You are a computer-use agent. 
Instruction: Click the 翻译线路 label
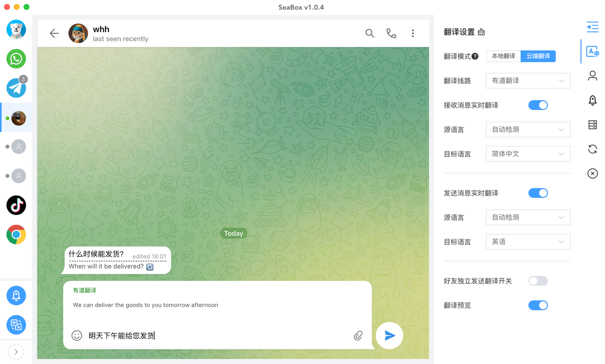click(x=457, y=81)
